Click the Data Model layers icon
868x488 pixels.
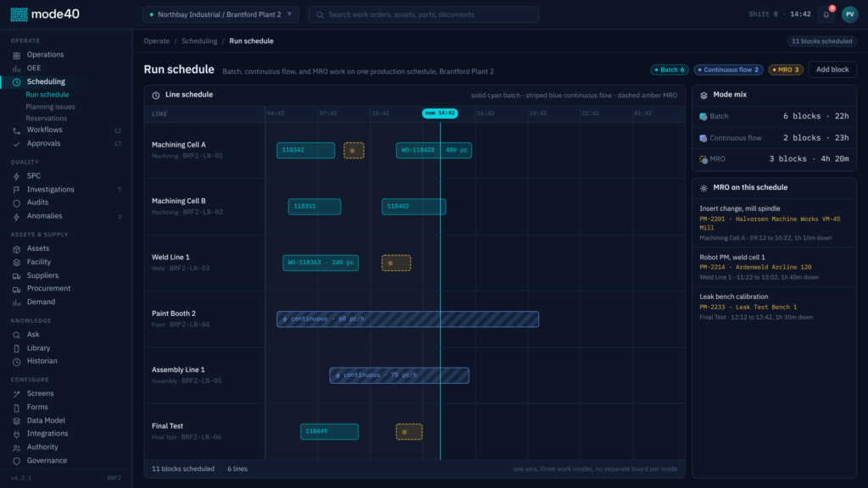coord(17,421)
